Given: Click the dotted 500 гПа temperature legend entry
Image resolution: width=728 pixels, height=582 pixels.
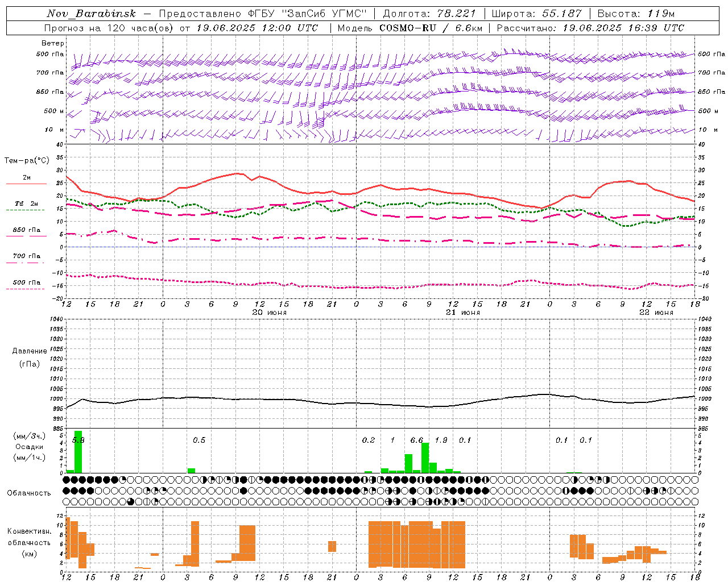Looking at the screenshot, I should coord(27,282).
